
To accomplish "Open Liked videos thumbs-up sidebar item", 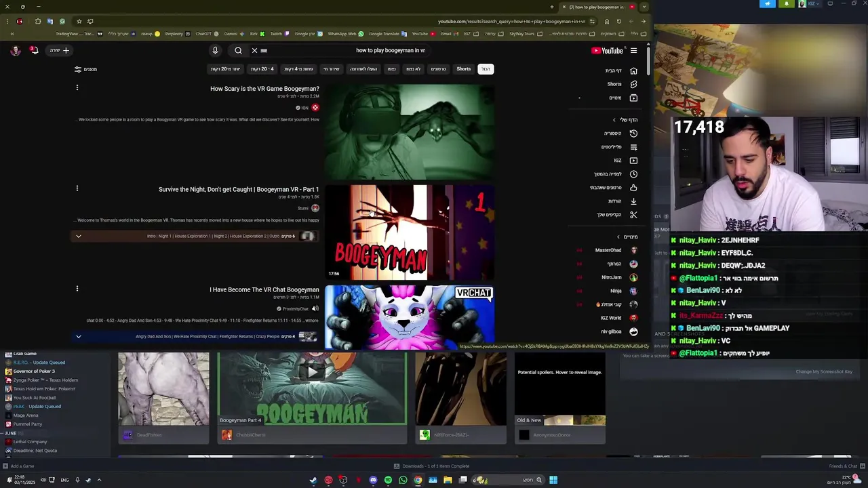I will point(614,188).
